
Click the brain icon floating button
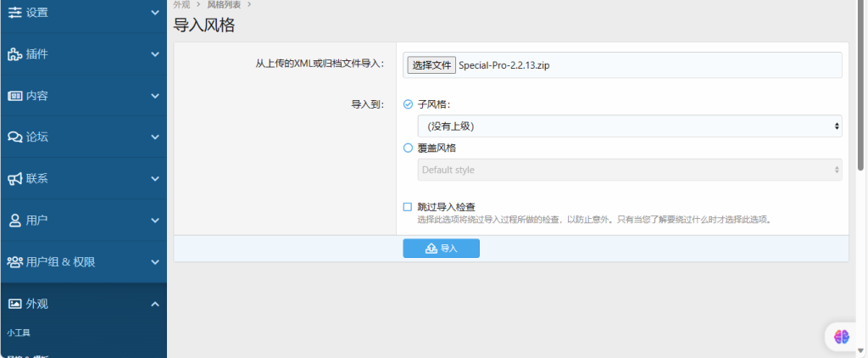pos(841,336)
